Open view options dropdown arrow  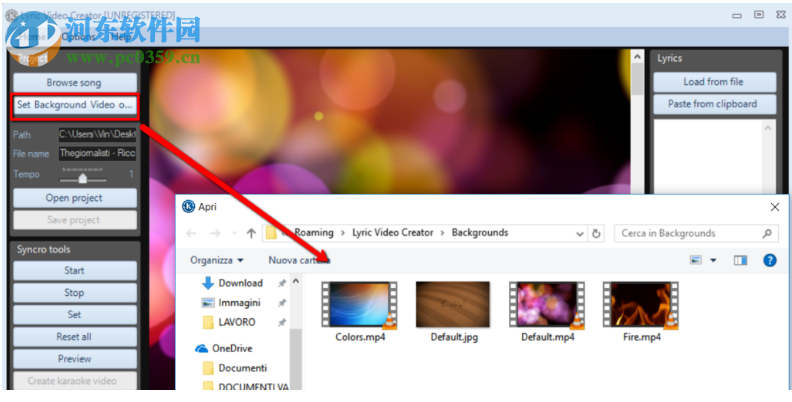713,261
